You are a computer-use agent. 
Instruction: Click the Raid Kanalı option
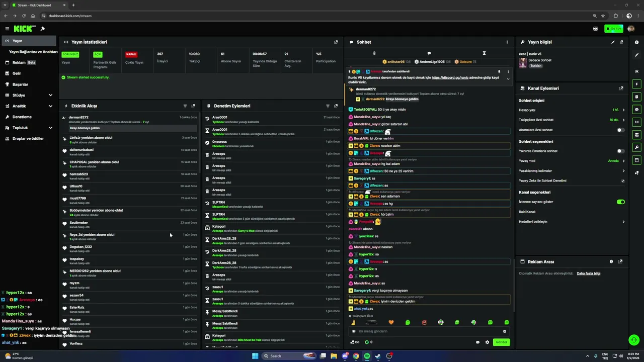(527, 212)
